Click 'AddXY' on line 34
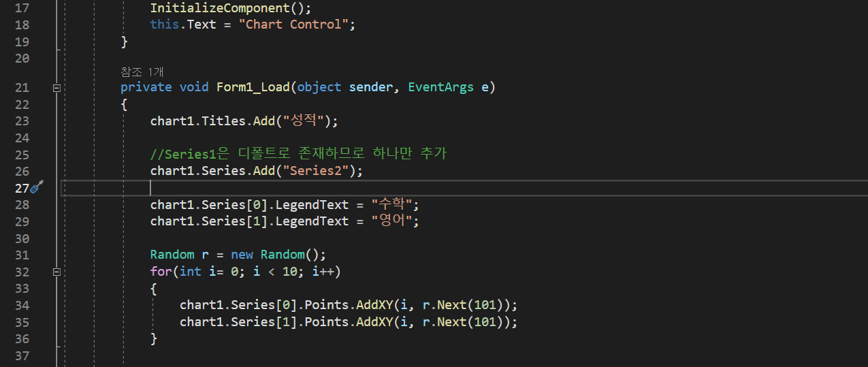This screenshot has height=367, width=868. pyautogui.click(x=374, y=305)
